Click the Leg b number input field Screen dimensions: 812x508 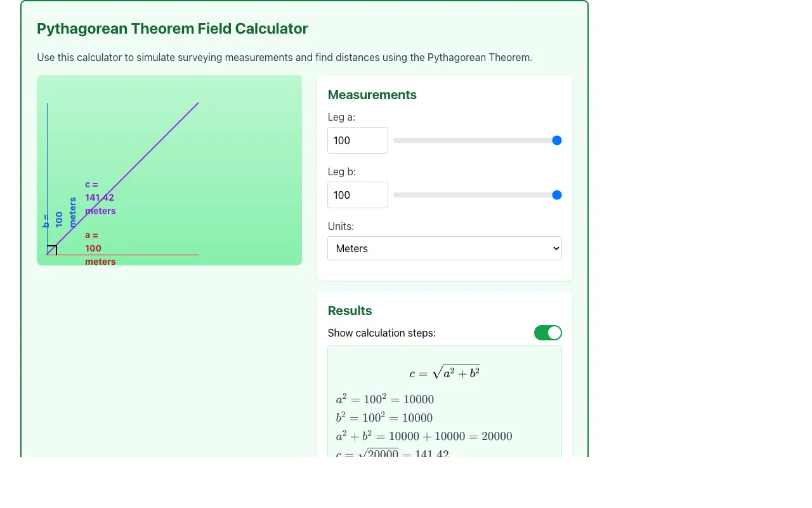pos(358,195)
